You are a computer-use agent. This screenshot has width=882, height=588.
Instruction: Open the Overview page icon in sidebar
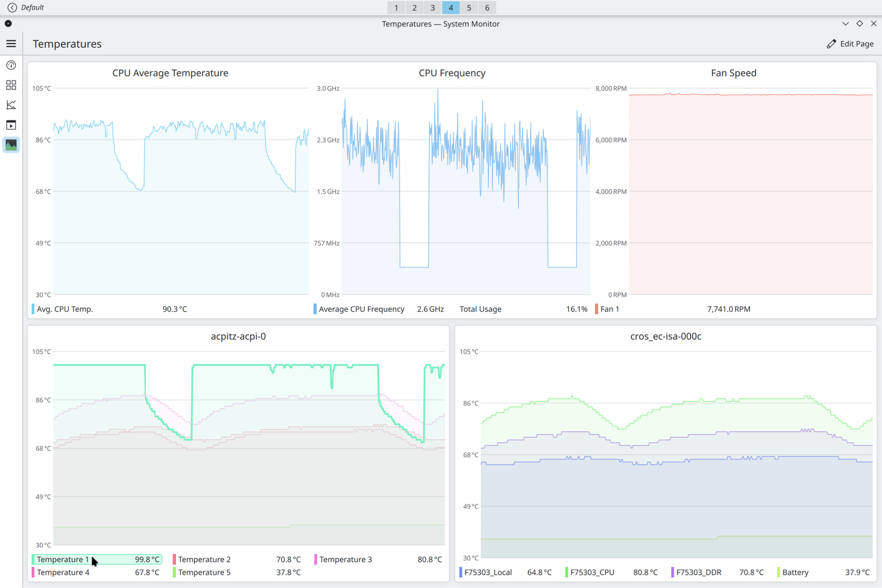pyautogui.click(x=11, y=65)
